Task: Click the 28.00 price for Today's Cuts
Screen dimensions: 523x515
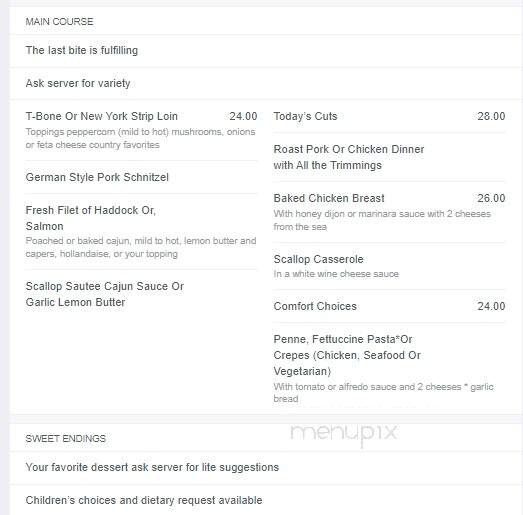Action: point(491,116)
